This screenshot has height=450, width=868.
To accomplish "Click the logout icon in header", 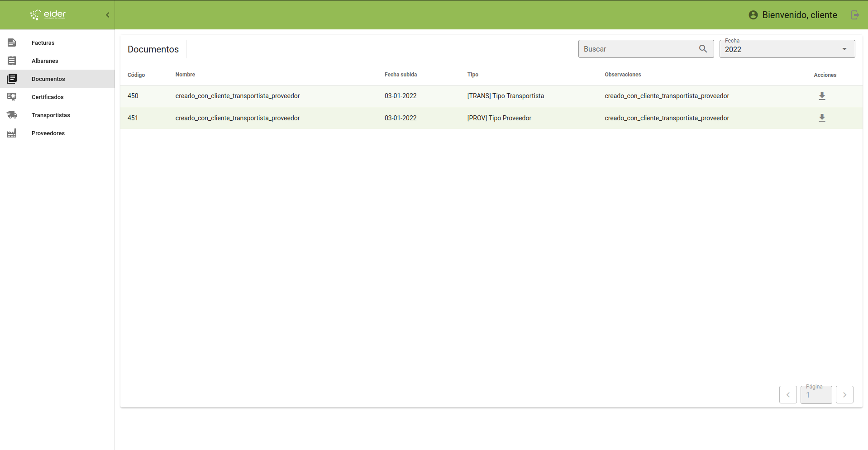I will [855, 15].
